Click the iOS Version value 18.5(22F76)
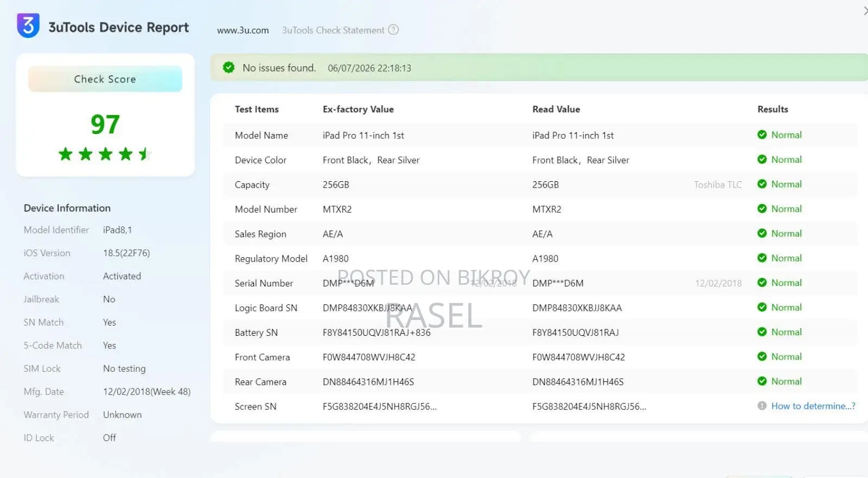The image size is (868, 478). 126,253
